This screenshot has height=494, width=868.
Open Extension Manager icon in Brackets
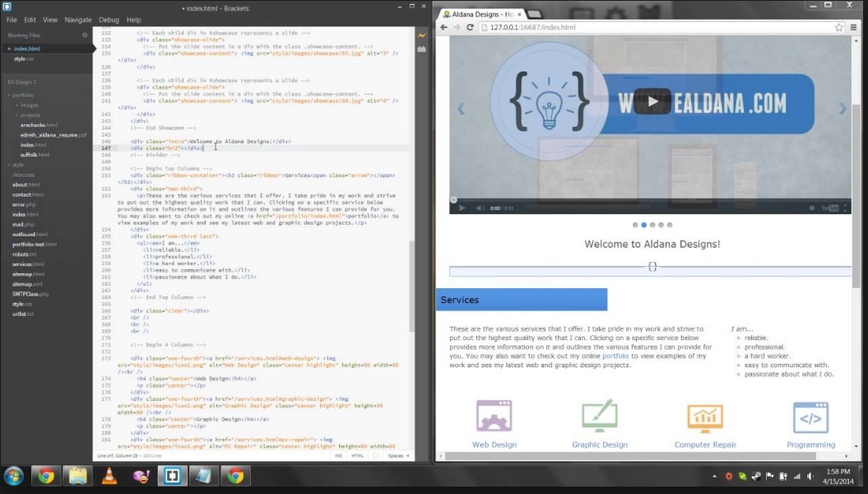pyautogui.click(x=421, y=49)
